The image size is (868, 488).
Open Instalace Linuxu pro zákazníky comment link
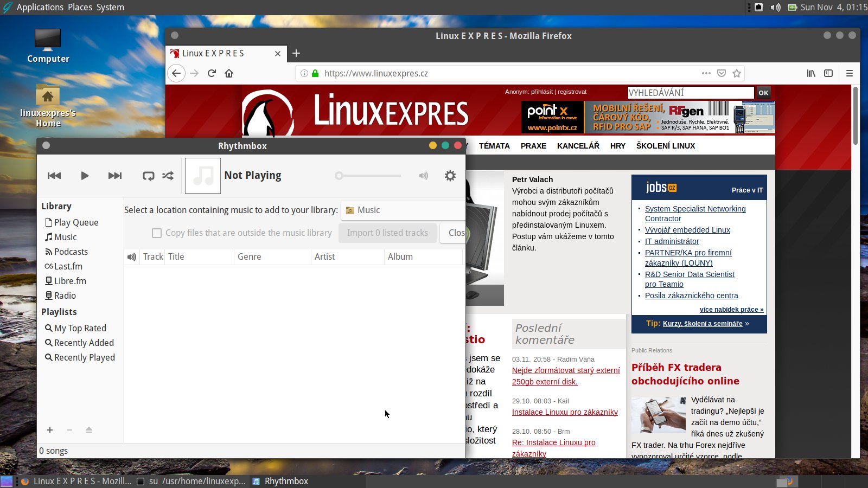[x=565, y=412]
